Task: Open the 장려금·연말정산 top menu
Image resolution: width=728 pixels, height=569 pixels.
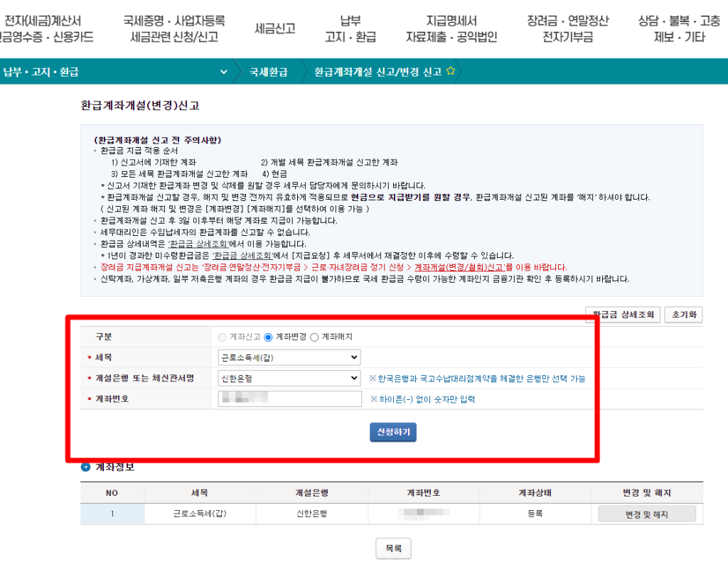Action: click(567, 28)
